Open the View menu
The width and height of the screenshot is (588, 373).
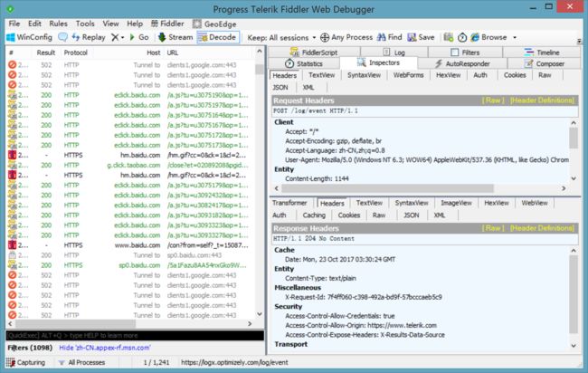(111, 24)
